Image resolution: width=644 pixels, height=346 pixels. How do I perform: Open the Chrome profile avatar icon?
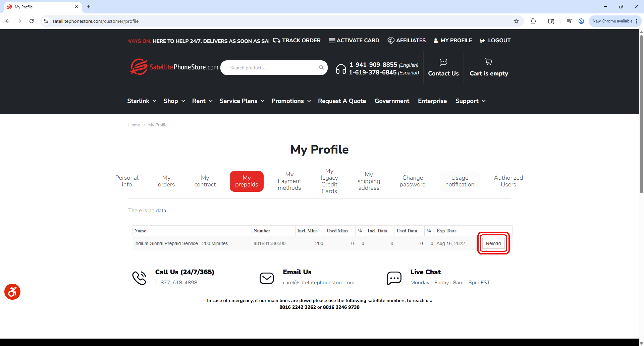coord(581,21)
